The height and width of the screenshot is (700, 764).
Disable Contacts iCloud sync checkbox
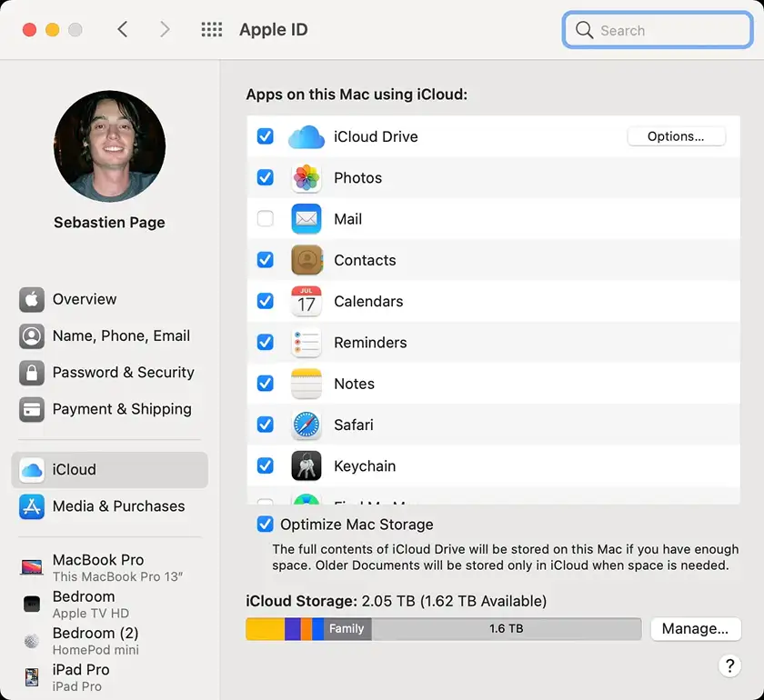pos(265,260)
